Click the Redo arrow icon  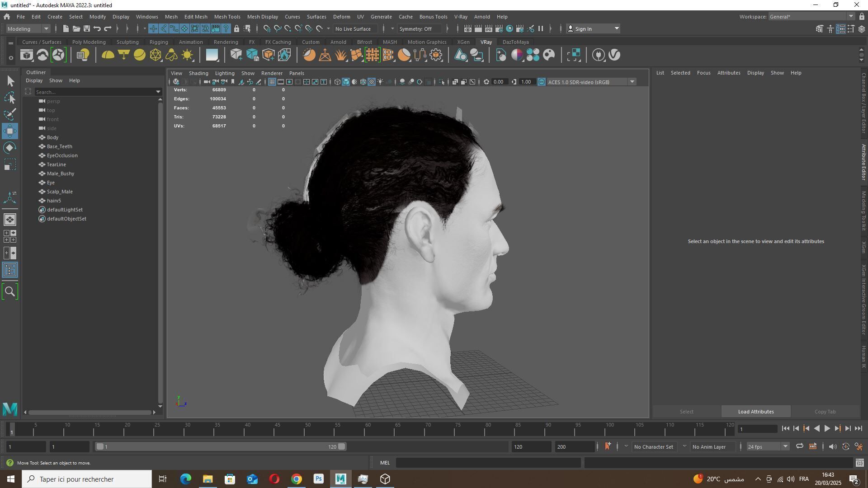108,28
